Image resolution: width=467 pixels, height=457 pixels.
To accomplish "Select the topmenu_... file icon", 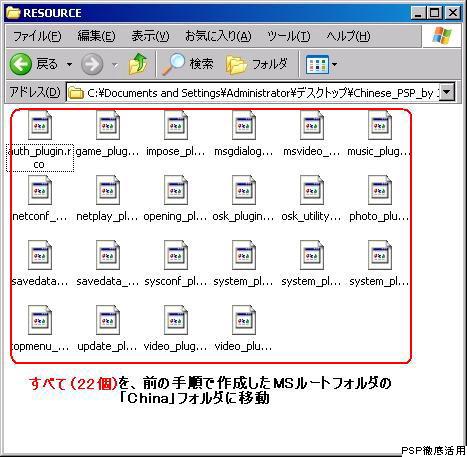I will 40,320.
